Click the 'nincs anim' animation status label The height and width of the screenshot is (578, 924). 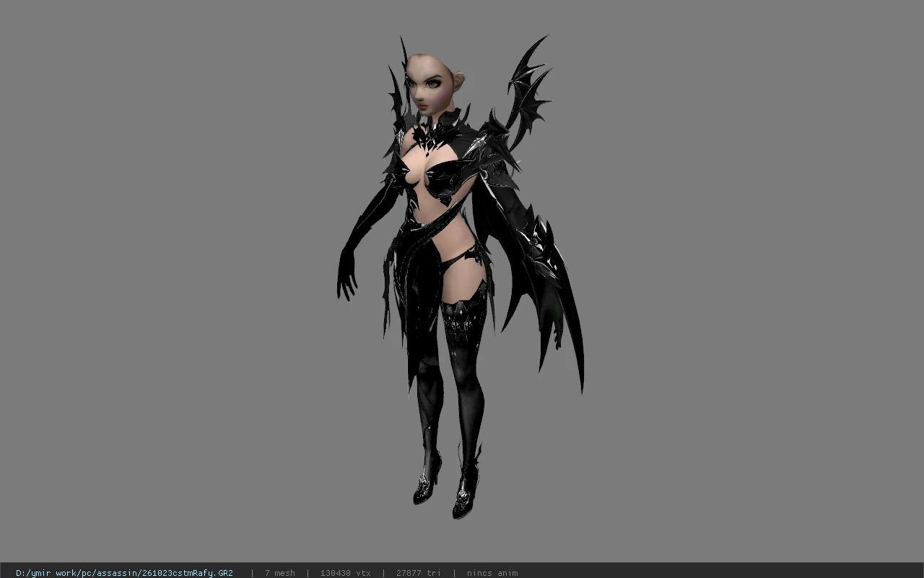(x=492, y=573)
